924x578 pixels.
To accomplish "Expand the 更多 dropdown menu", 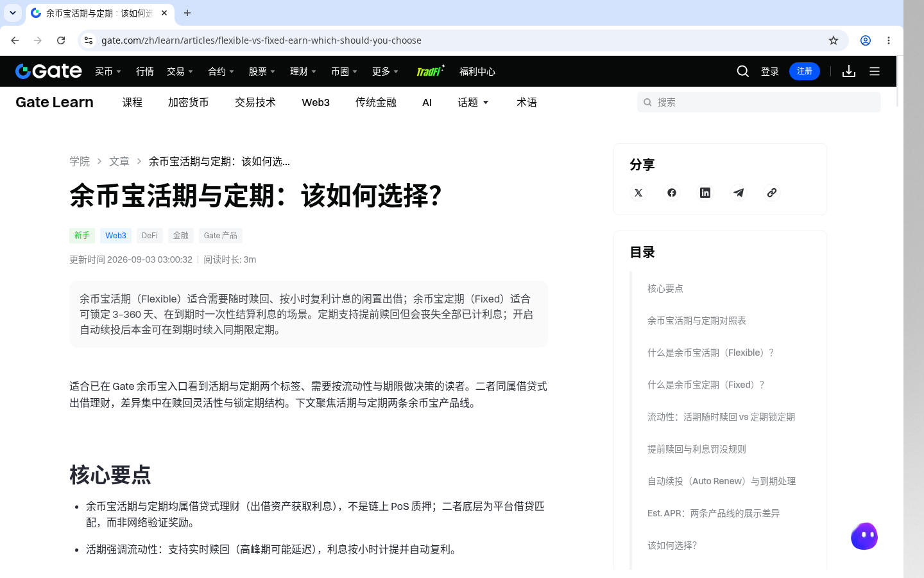I will click(x=386, y=71).
